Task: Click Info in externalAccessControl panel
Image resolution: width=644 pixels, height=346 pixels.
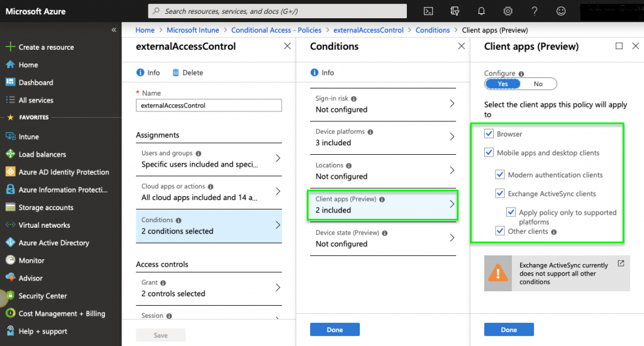Action: [x=148, y=72]
